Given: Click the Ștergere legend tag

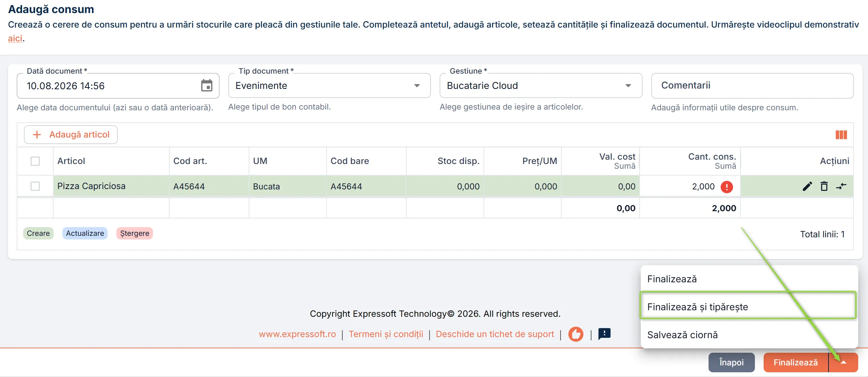Looking at the screenshot, I should (x=134, y=233).
